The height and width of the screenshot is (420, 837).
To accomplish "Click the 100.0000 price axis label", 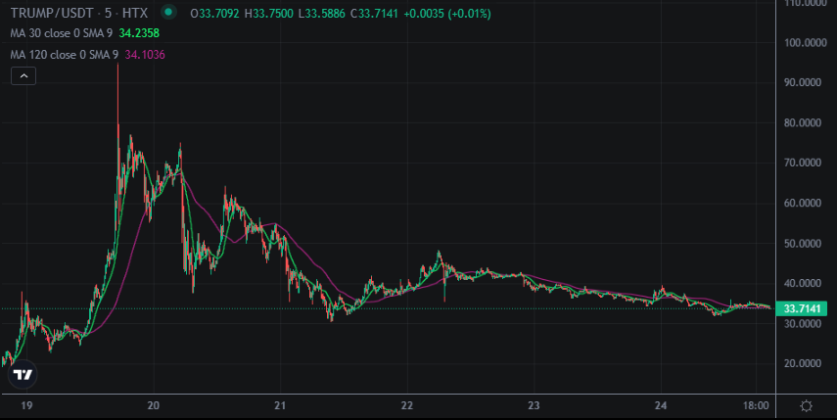I will pos(805,43).
